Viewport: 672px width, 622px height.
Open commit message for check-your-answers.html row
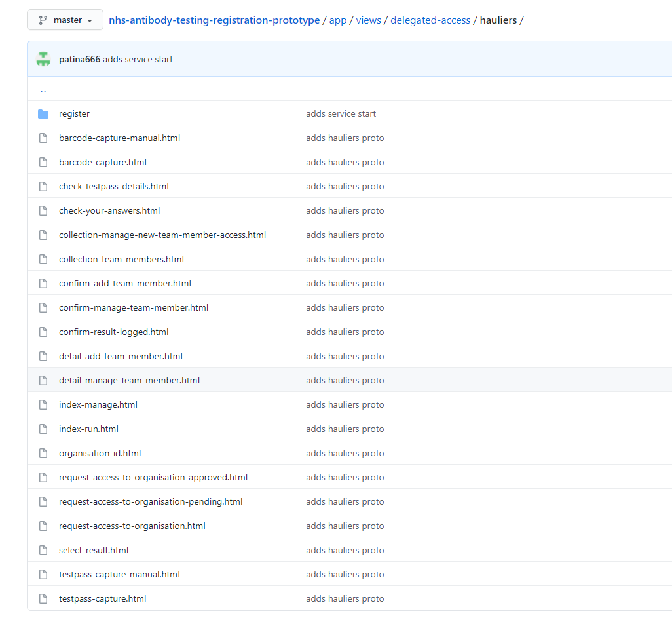345,210
